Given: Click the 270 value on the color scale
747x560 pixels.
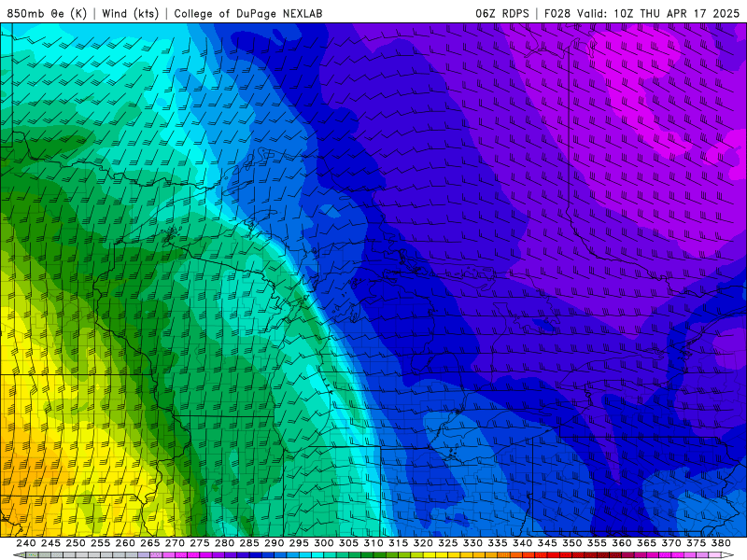Looking at the screenshot, I should click(x=175, y=543).
